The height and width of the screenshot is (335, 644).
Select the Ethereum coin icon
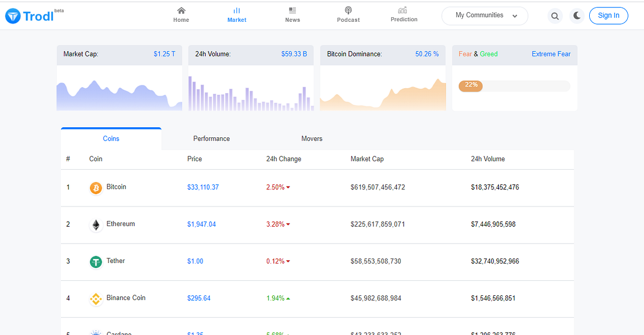click(x=96, y=224)
